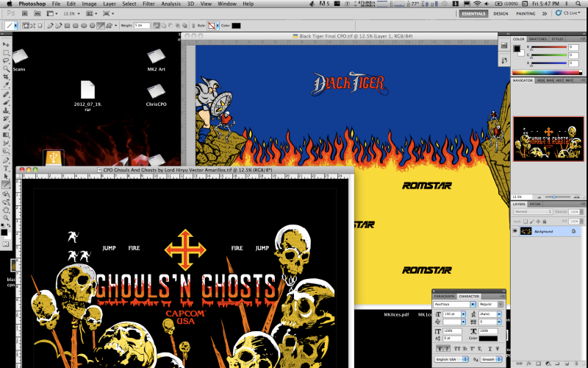
Task: Launch Bridge from the application bar
Action: (x=25, y=13)
